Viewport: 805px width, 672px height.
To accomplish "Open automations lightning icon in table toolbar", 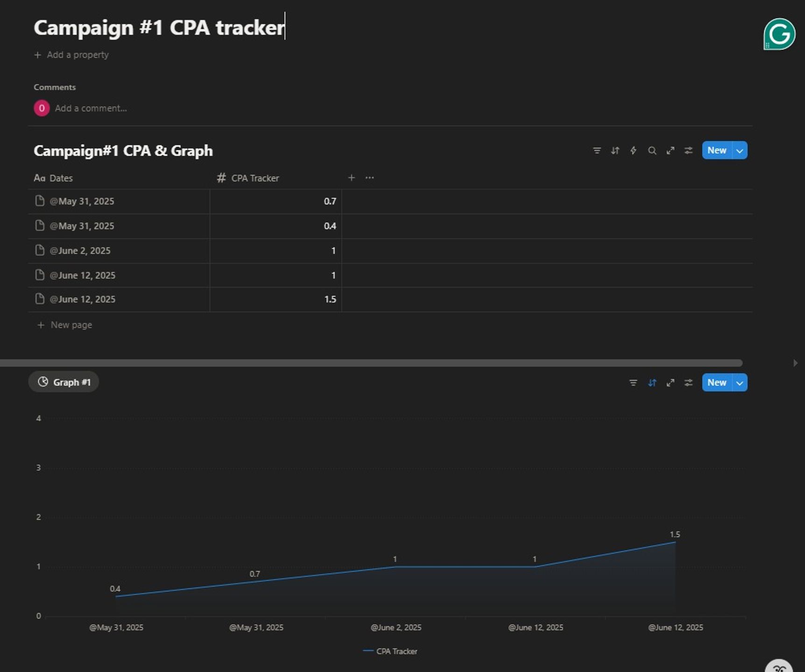I will click(x=633, y=150).
